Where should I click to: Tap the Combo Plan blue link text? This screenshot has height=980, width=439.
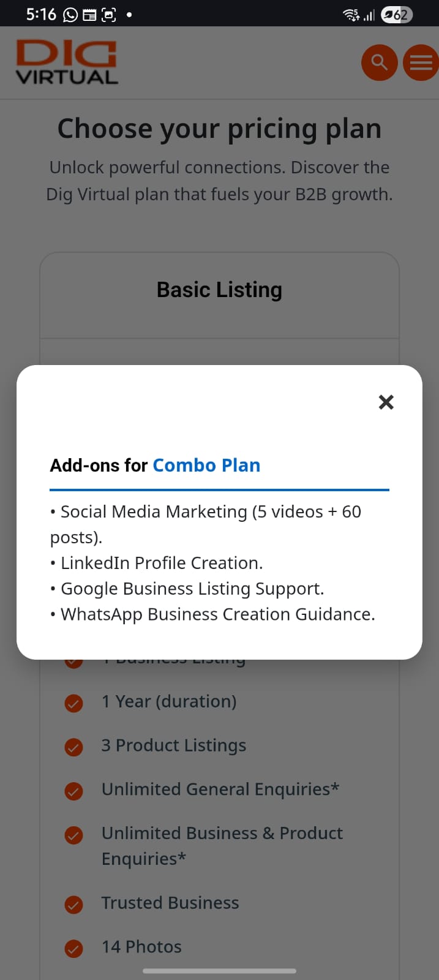[206, 466]
